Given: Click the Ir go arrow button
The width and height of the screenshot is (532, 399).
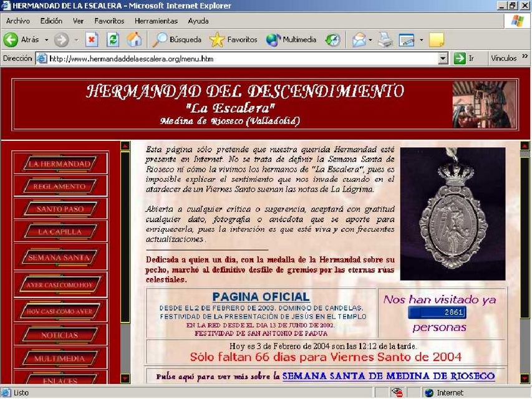Looking at the screenshot, I should 460,59.
